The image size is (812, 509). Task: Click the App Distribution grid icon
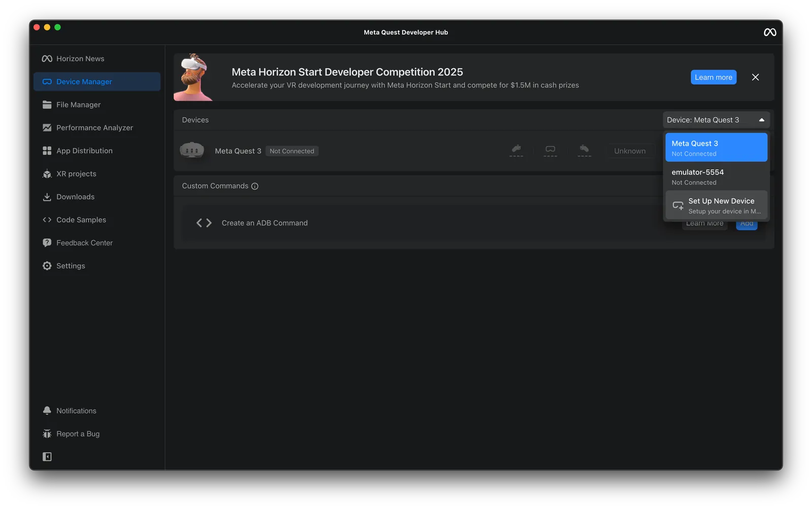(47, 151)
